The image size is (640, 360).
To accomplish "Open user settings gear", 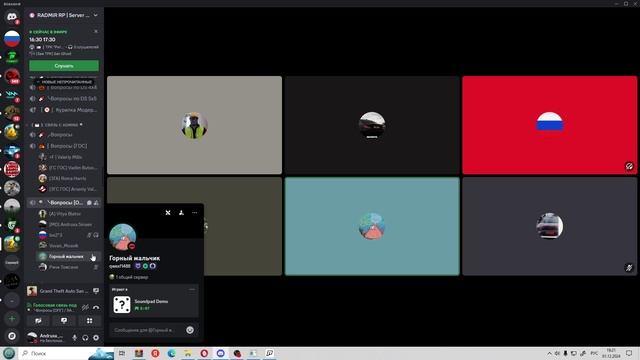I will pyautogui.click(x=96, y=338).
